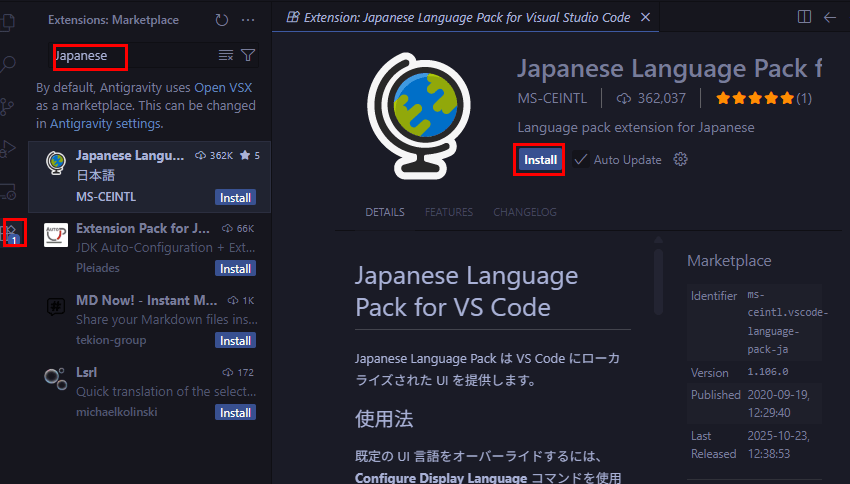Switch to the FEATURES tab
Screen dimensions: 850x484
(x=448, y=212)
